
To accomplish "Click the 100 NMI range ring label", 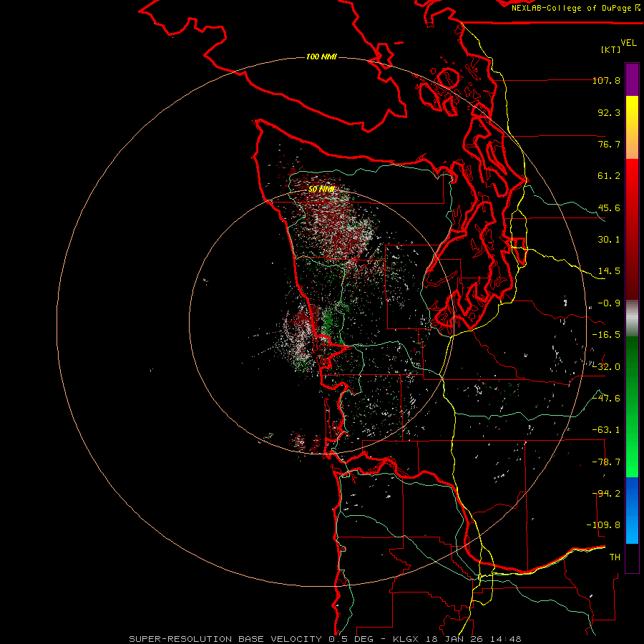I will [321, 57].
